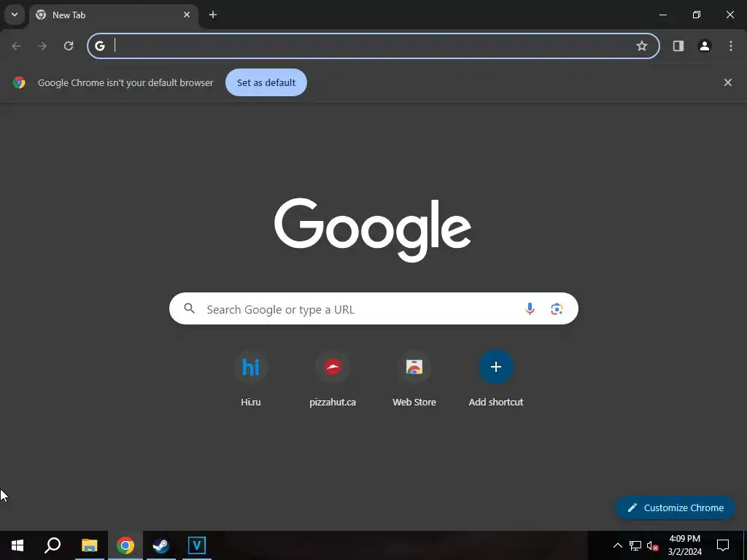Open the Windows Start menu
This screenshot has width=747, height=560.
coord(18,545)
